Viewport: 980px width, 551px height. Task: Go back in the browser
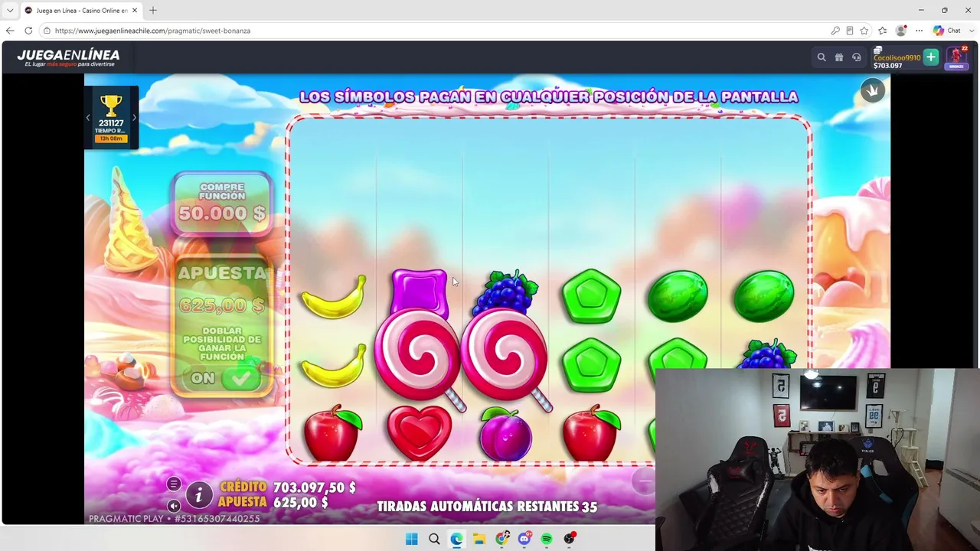10,31
